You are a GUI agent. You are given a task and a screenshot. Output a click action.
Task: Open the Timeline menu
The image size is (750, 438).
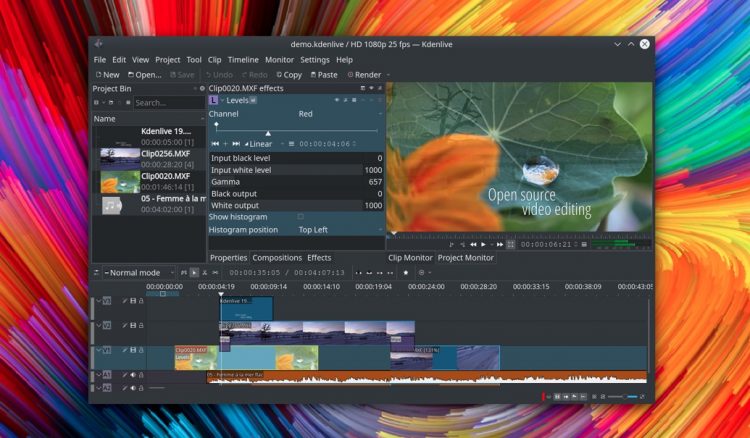pos(243,60)
